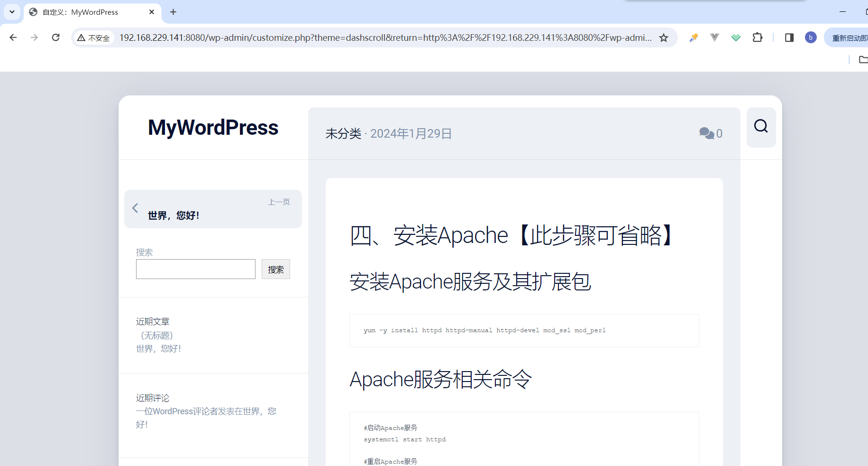Click the previous page left chevron
The height and width of the screenshot is (466, 868).
[135, 208]
